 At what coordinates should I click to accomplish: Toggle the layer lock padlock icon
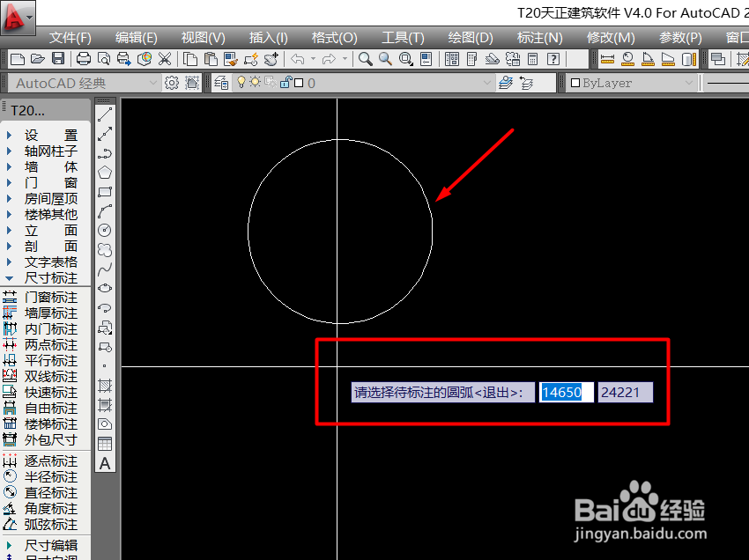[286, 82]
